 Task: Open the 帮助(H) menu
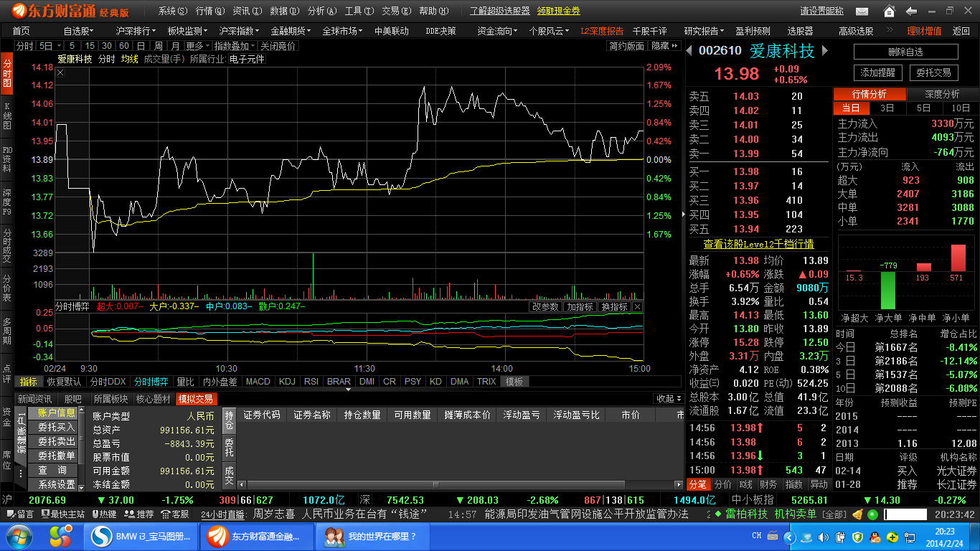tap(433, 11)
